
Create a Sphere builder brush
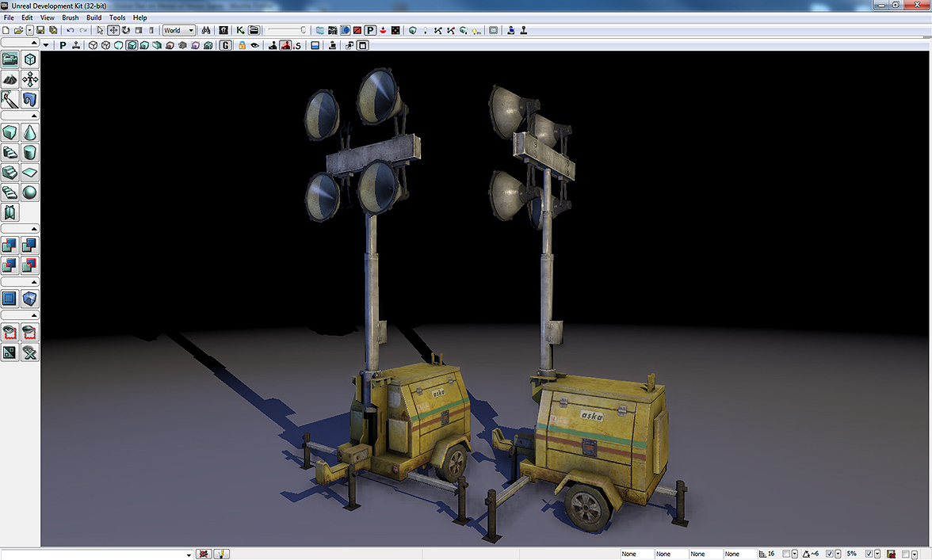[30, 192]
